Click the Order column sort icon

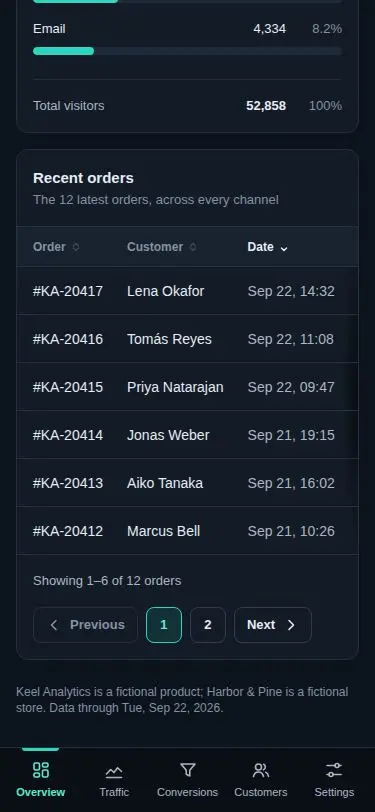[x=76, y=247]
